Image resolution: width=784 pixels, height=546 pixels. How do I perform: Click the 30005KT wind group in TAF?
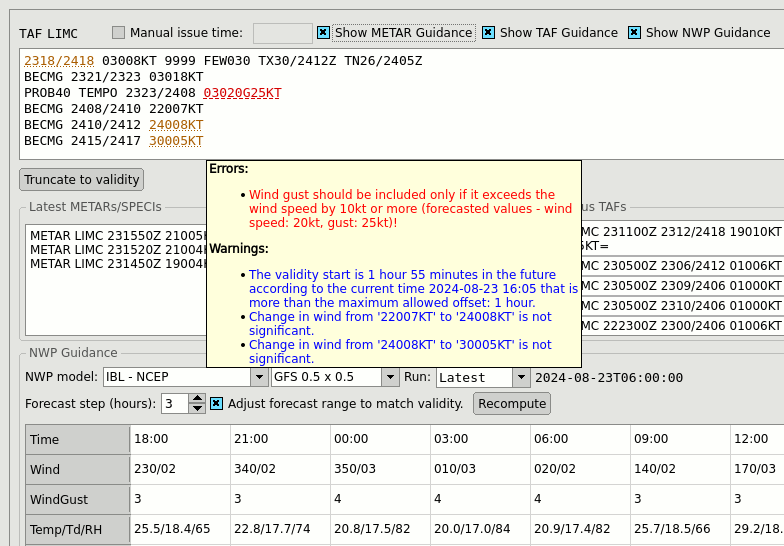176,141
